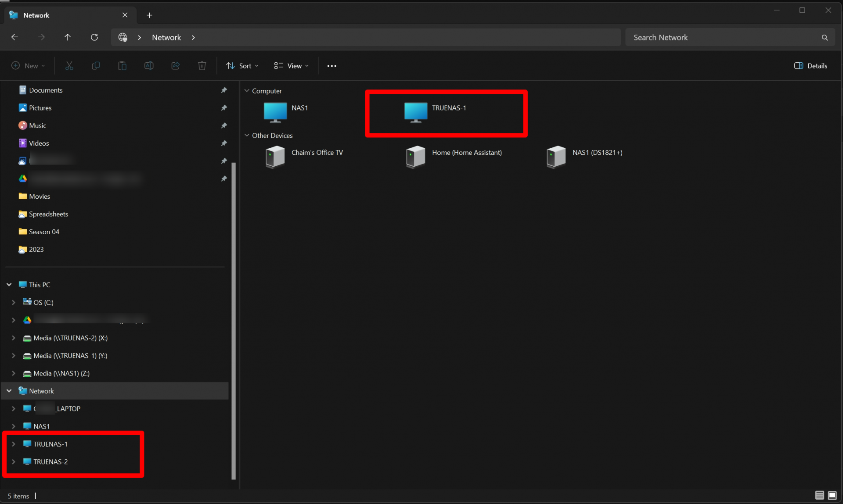This screenshot has height=504, width=843.
Task: Collapse the Network tree node
Action: (9, 391)
